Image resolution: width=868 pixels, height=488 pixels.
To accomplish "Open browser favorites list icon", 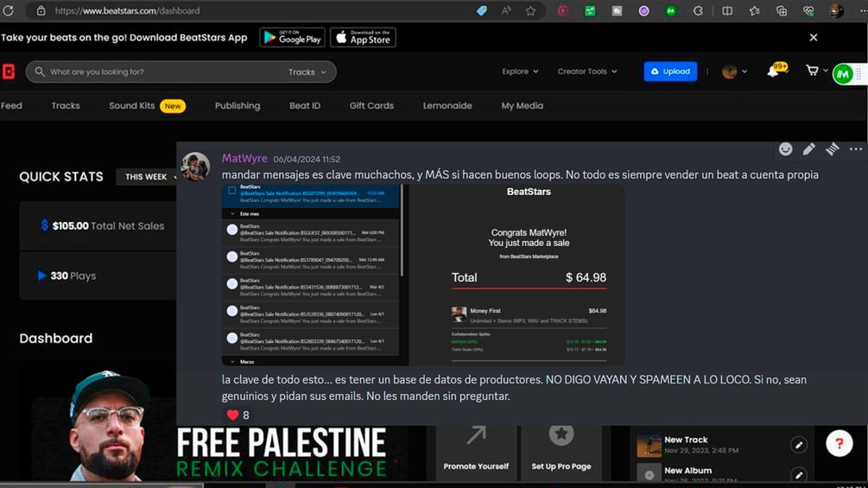I will [755, 10].
